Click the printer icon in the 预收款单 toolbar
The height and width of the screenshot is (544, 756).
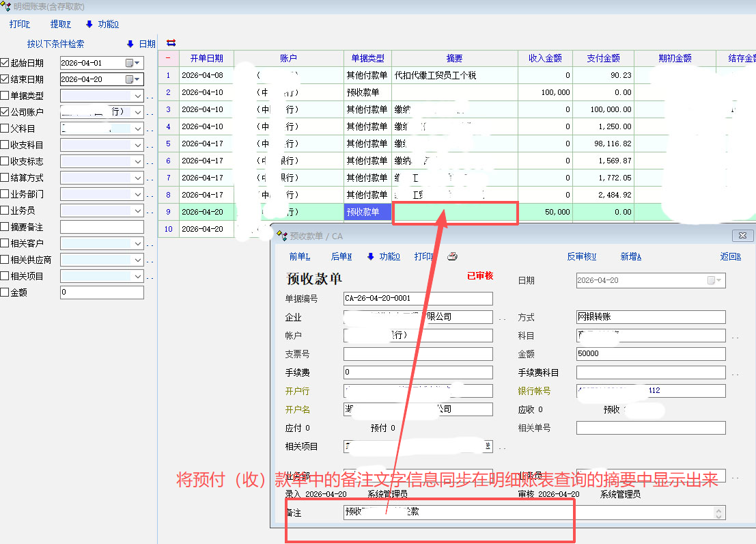coord(452,257)
